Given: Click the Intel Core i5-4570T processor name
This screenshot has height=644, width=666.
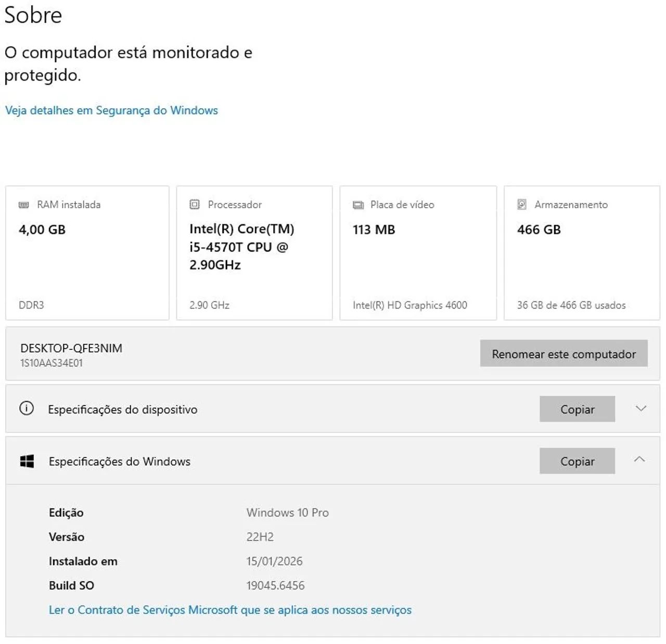Looking at the screenshot, I should 241,247.
